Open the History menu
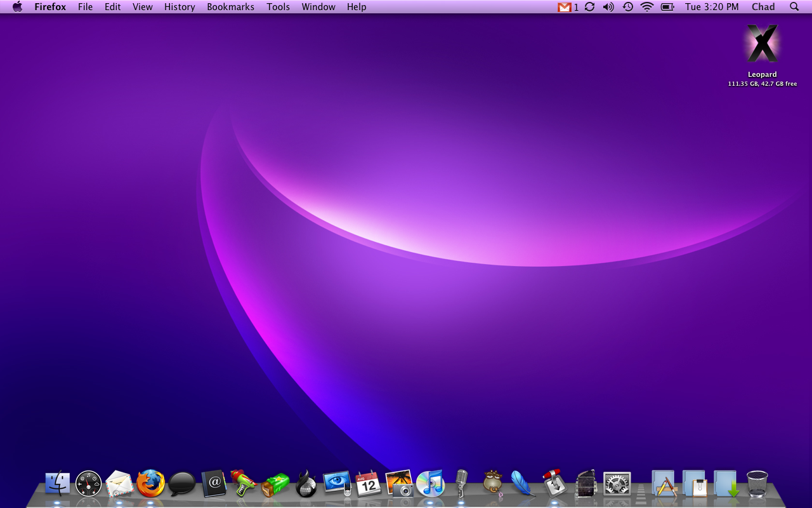 click(x=180, y=7)
